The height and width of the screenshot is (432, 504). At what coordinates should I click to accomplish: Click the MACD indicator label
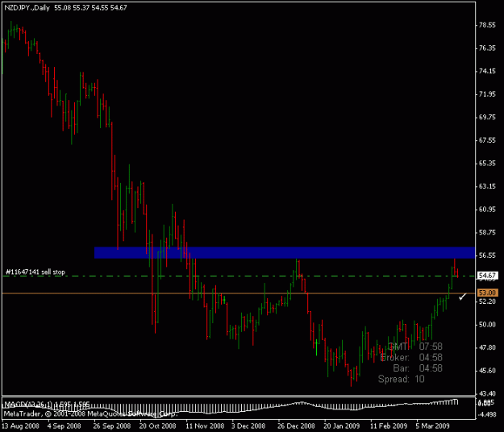point(47,404)
